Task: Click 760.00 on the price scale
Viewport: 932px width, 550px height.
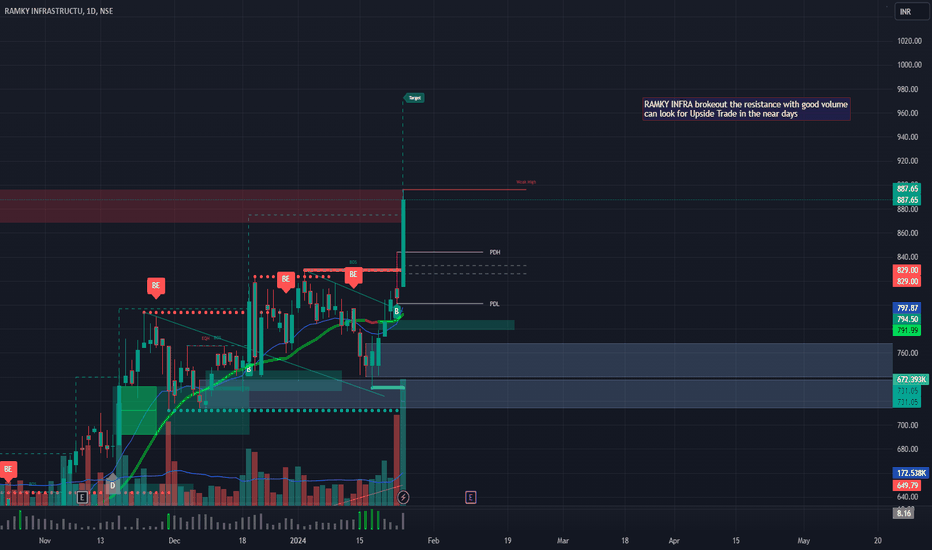Action: click(909, 353)
